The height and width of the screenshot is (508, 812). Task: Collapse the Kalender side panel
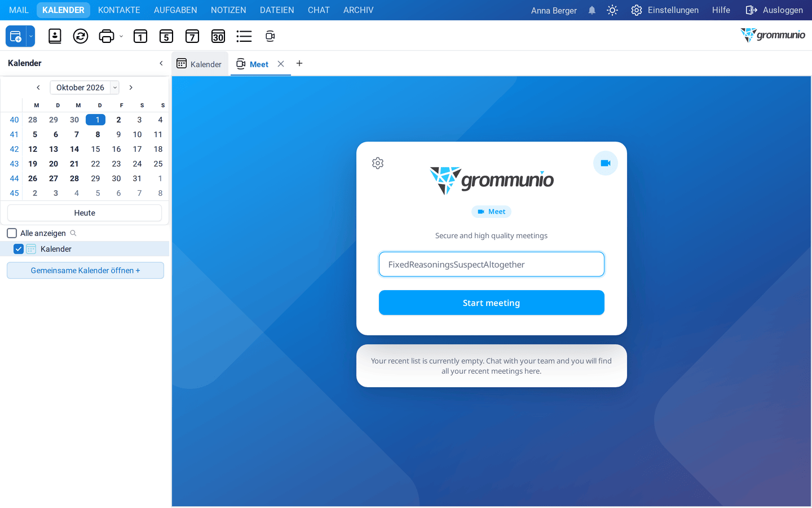(161, 63)
